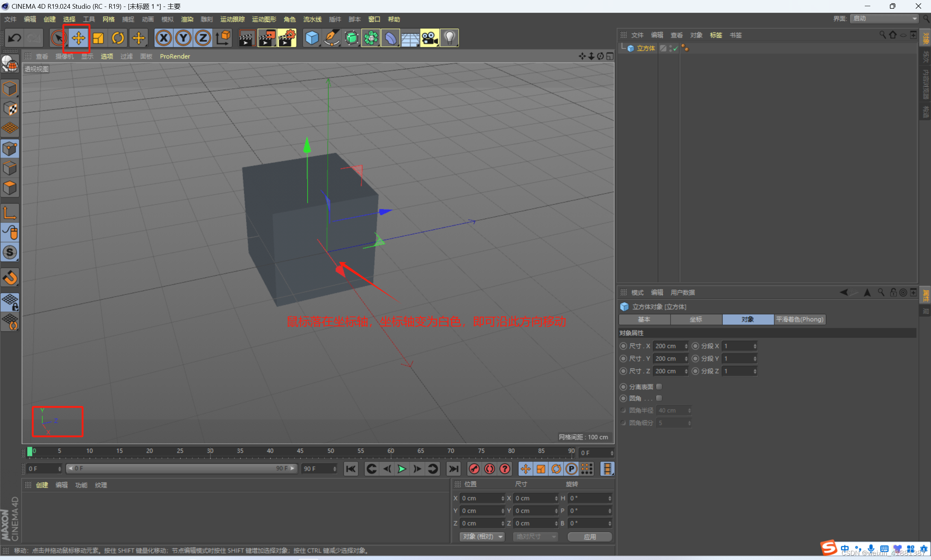Create a Light object using the bulb icon

coord(449,38)
